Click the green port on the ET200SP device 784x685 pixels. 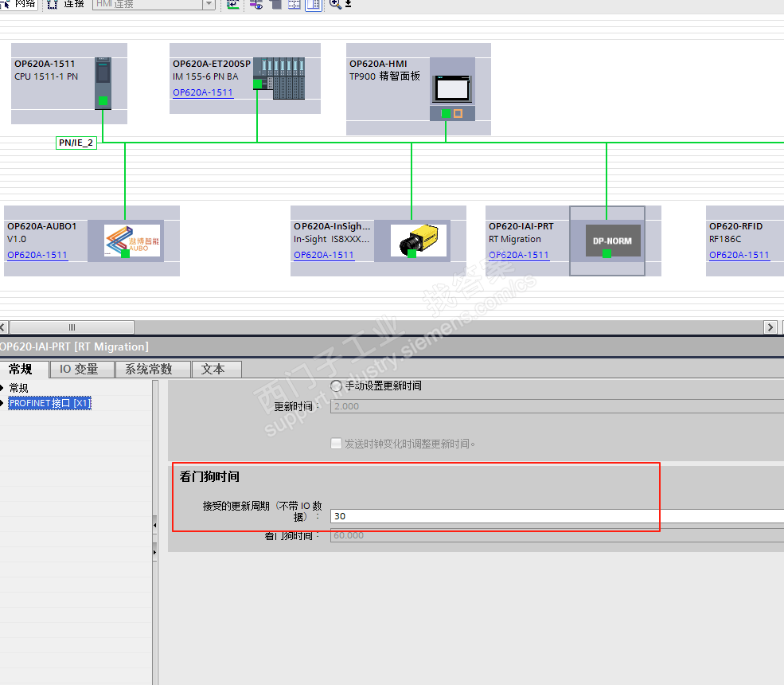point(258,84)
